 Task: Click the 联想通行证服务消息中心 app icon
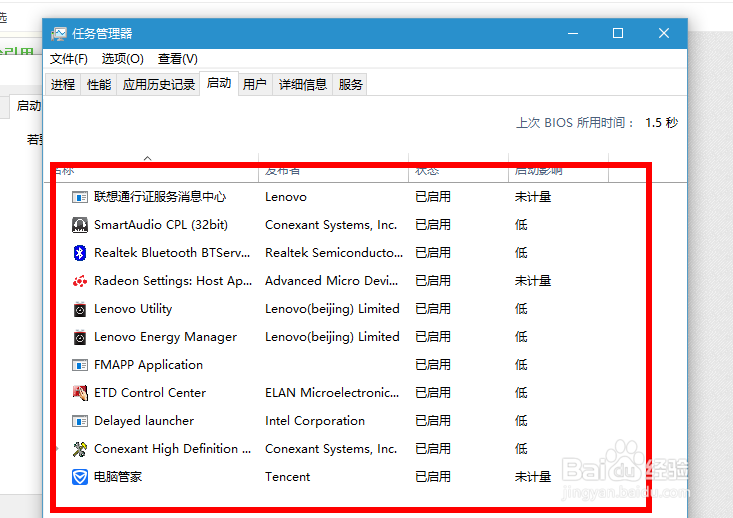(79, 197)
